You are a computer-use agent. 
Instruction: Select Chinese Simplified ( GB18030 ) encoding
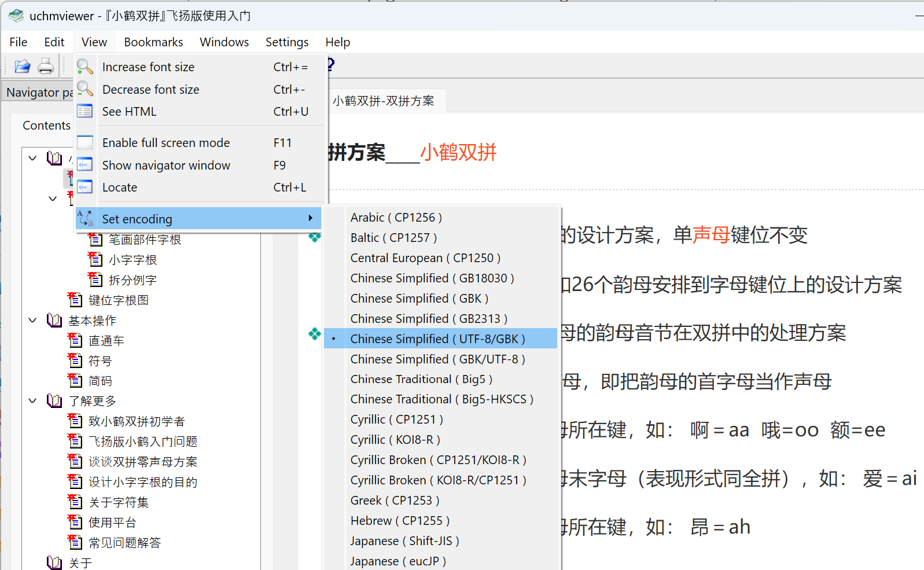pos(432,278)
